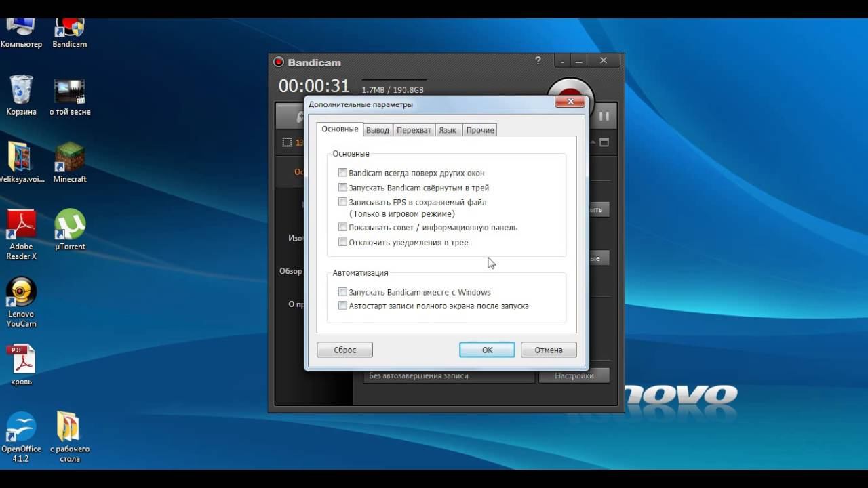This screenshot has width=868, height=488.
Task: Open the Корзина recycle bin
Action: tap(21, 96)
